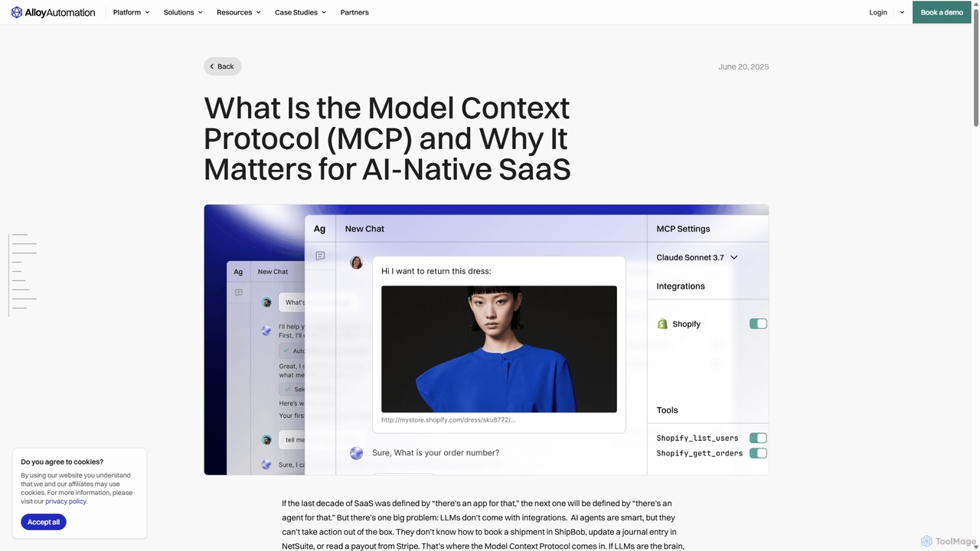Screen dimensions: 980x551
Task: Click the article hero image
Action: click(x=486, y=340)
